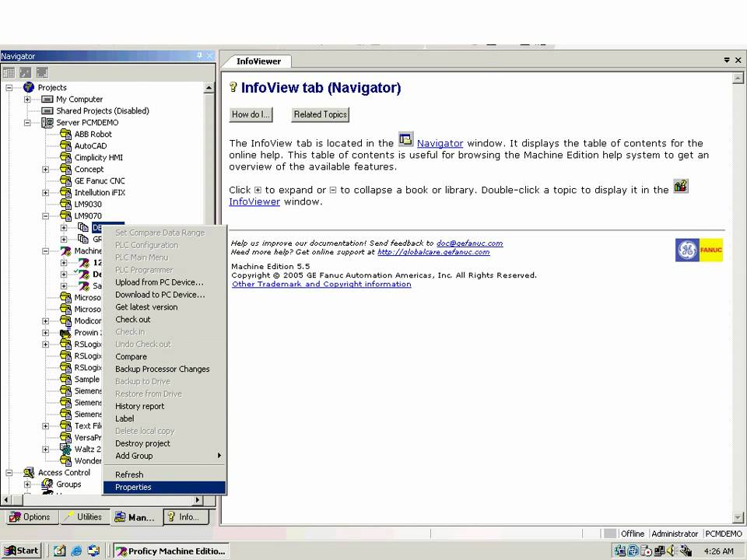Click the third Navigator toolbar icon
The image size is (747, 560).
pos(42,72)
